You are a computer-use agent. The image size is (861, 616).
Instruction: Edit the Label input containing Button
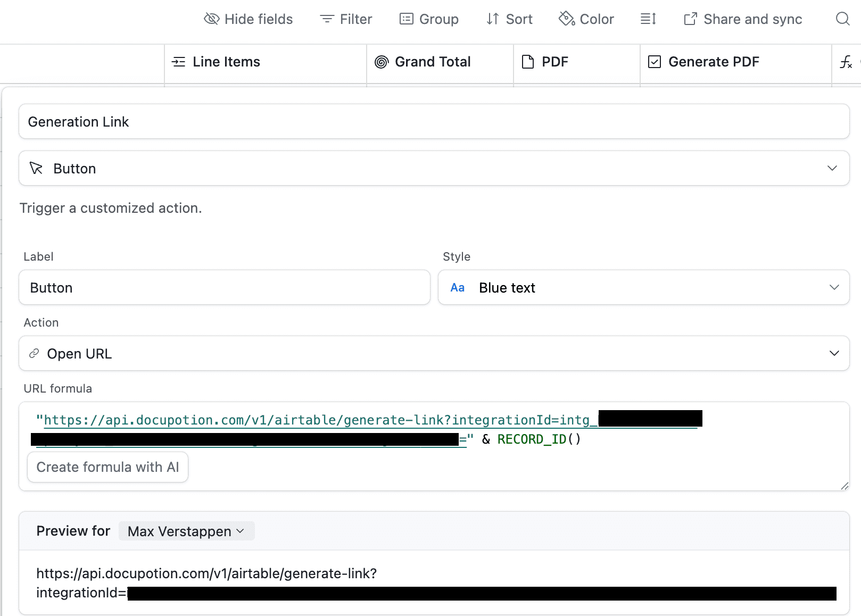(x=225, y=288)
